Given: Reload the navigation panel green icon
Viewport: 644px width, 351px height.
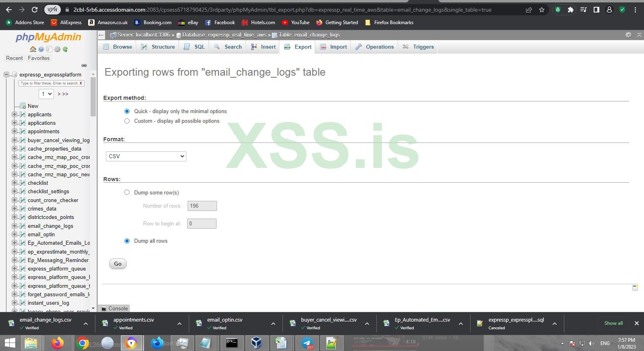Looking at the screenshot, I should click(65, 49).
